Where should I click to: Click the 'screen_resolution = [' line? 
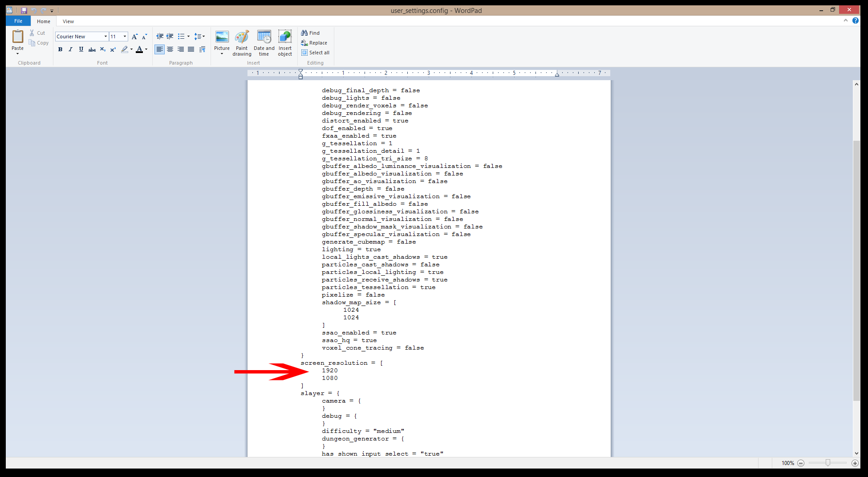coord(342,363)
